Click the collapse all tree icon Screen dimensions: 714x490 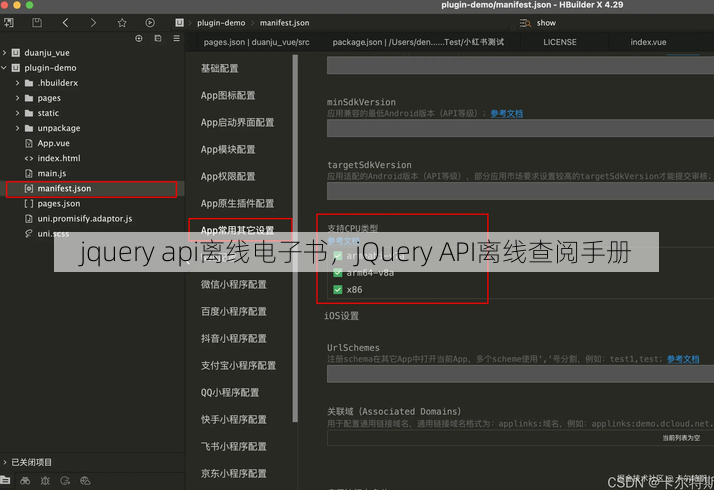point(158,39)
